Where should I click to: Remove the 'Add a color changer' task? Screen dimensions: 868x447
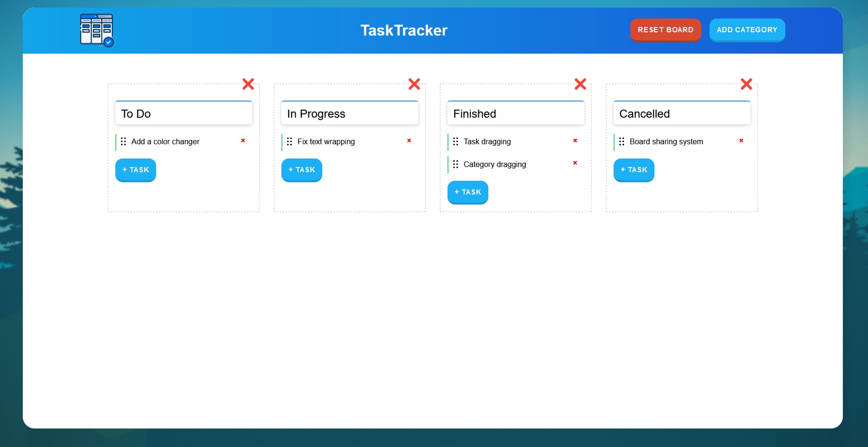coord(243,140)
